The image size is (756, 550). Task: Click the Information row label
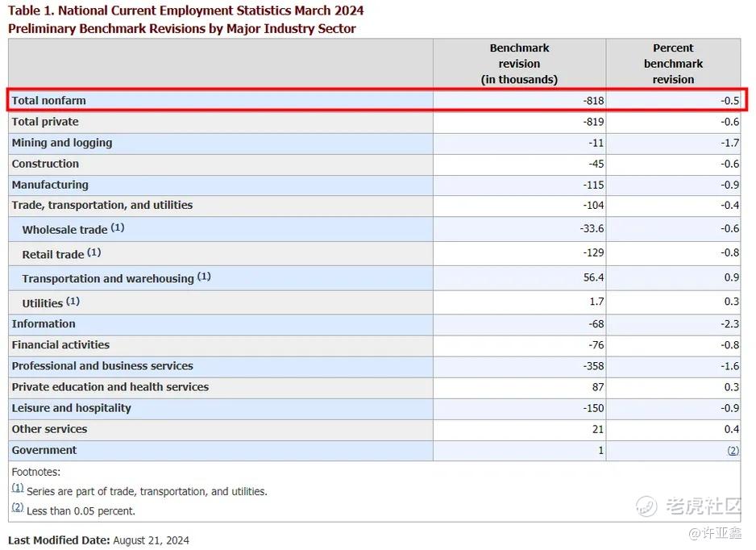[x=44, y=323]
